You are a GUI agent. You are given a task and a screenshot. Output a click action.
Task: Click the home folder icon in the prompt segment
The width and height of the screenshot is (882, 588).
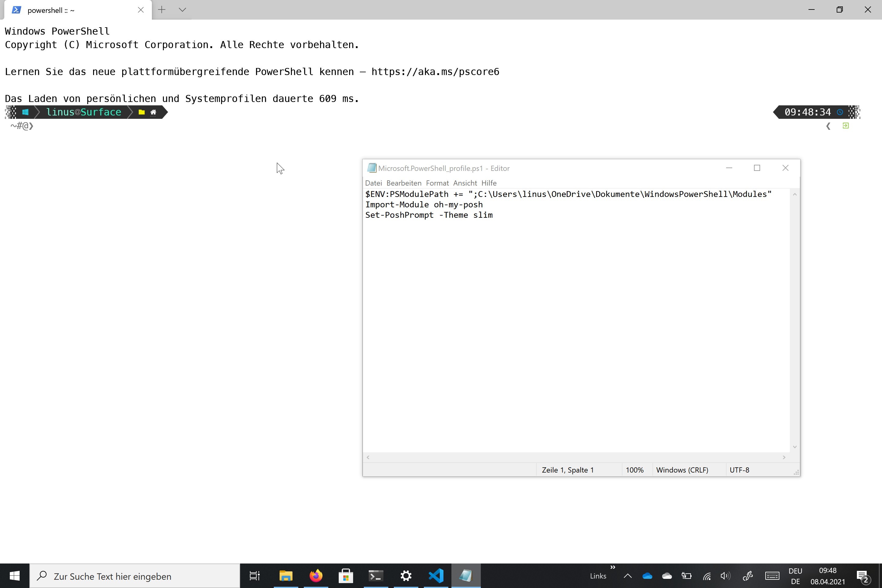[153, 112]
